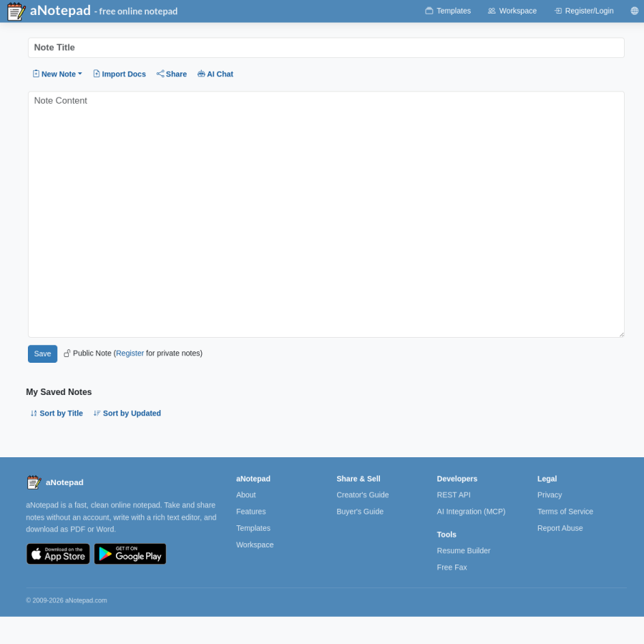Open Templates in the top navigation

click(x=448, y=11)
